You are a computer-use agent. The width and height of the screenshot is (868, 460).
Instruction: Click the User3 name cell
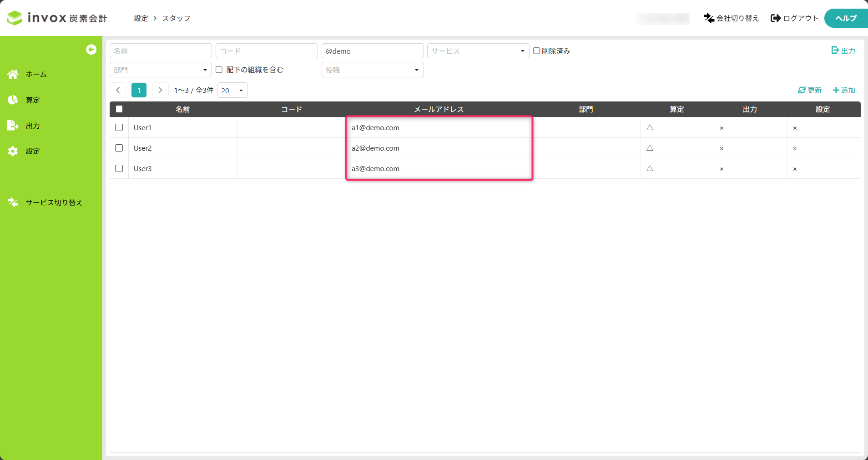(x=183, y=168)
